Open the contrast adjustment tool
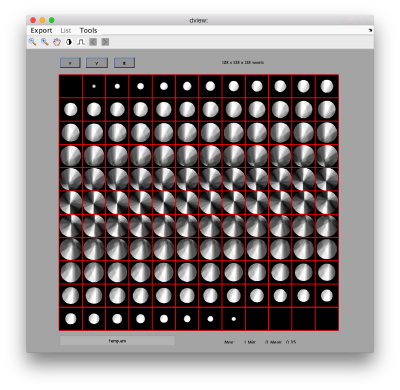The width and height of the screenshot is (400, 390). (69, 42)
